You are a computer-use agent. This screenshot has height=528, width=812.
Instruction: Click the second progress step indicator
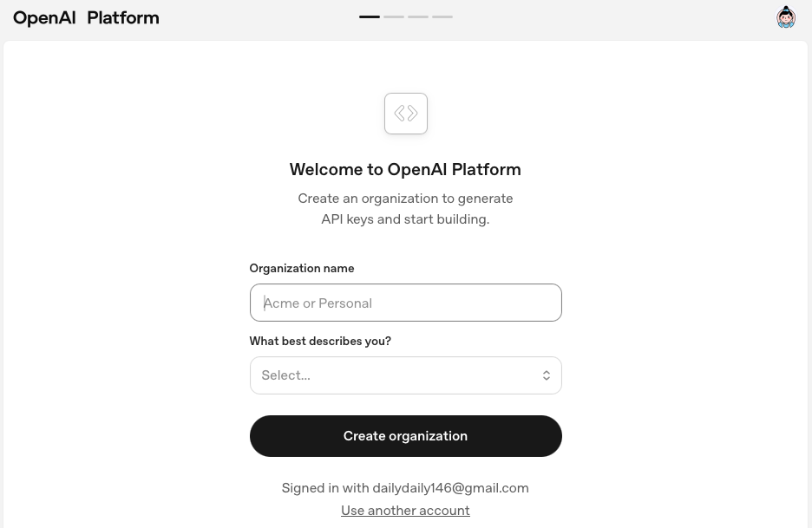(x=394, y=16)
